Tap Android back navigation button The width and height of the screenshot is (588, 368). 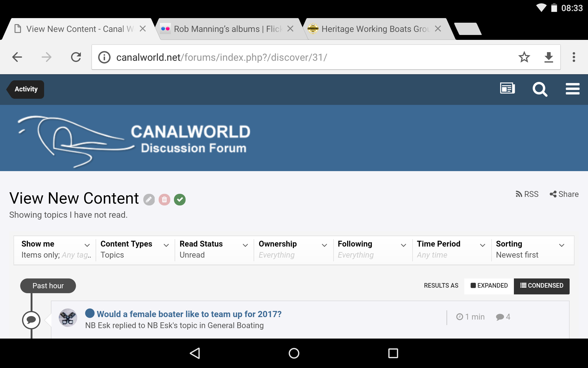(195, 353)
